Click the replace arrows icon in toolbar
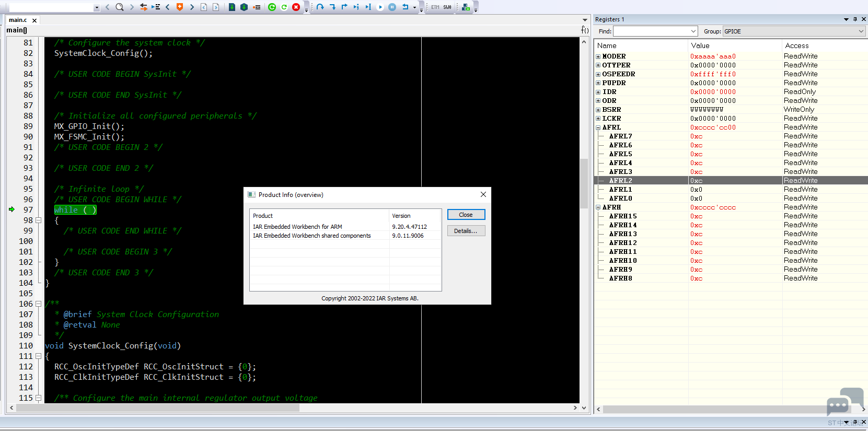Image resolution: width=868 pixels, height=431 pixels. 143,7
